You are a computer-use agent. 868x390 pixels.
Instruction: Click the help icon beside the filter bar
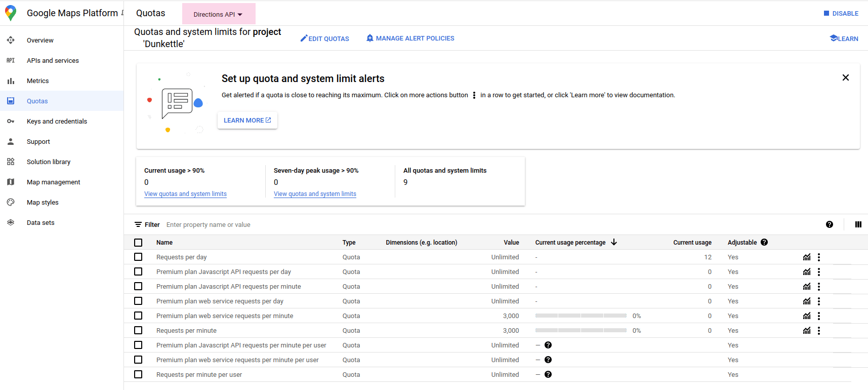click(x=829, y=224)
